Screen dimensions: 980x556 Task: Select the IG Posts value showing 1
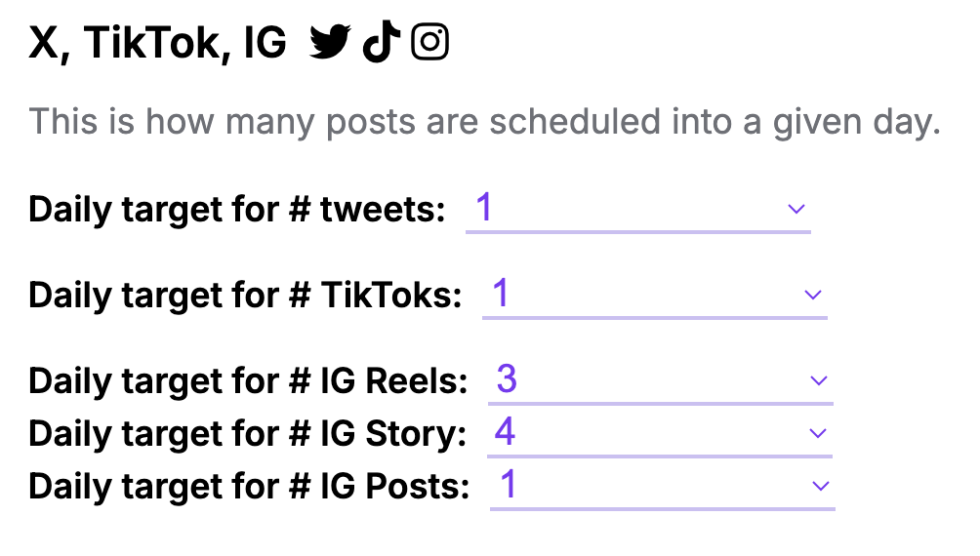click(x=509, y=484)
